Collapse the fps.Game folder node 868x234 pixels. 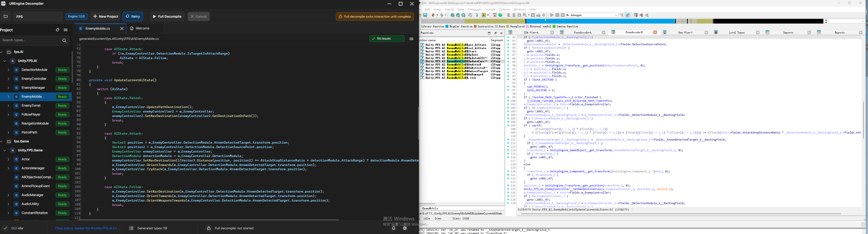pos(2,141)
